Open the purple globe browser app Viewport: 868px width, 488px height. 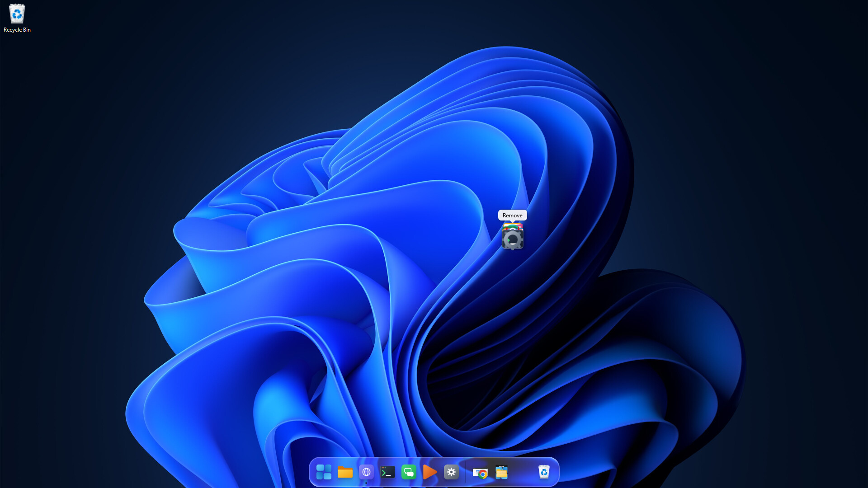[366, 472]
